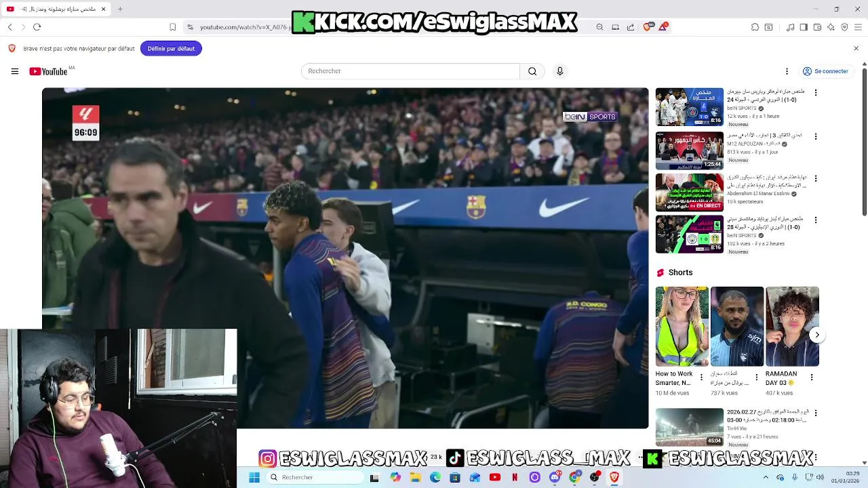Open the 45:04 night video thumbnail
The width and height of the screenshot is (868, 488).
(690, 427)
